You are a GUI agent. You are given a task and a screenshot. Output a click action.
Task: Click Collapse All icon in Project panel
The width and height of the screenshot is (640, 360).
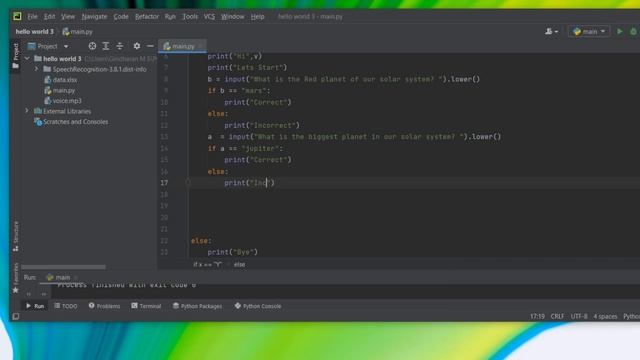pos(120,46)
